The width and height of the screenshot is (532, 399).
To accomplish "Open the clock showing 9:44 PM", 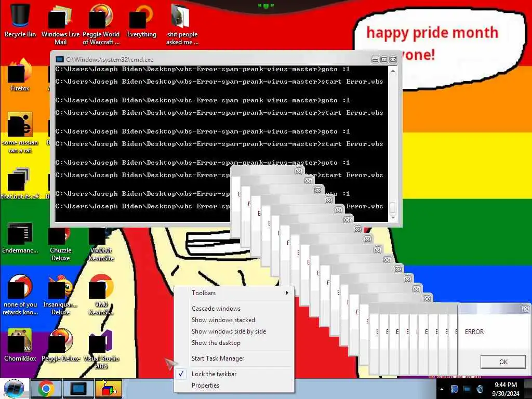I will (506, 389).
